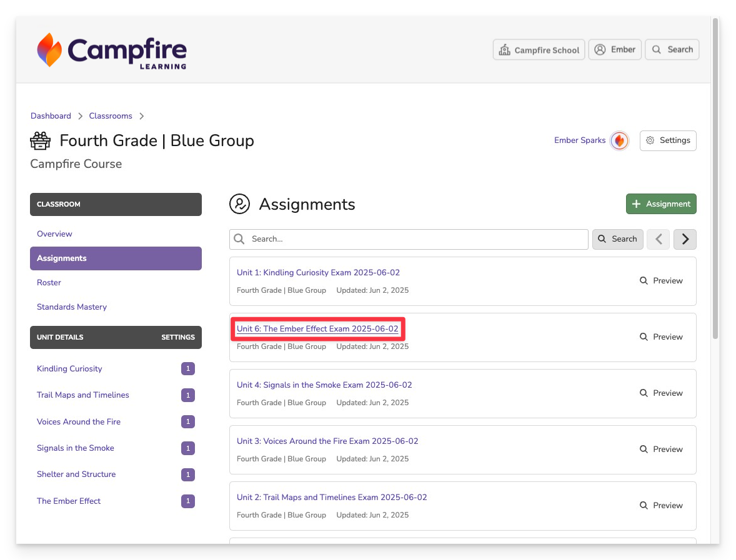Image resolution: width=736 pixels, height=560 pixels.
Task: Click the magnifier icon inside the search field
Action: pos(239,239)
